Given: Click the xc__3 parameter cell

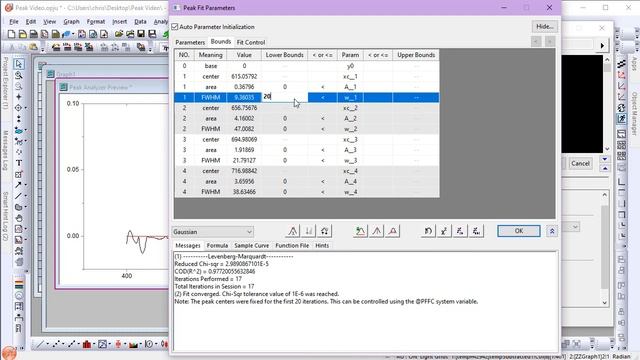Looking at the screenshot, I should [350, 140].
